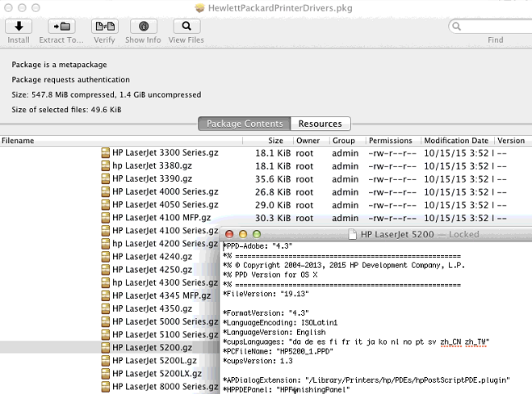Sort by the Filename column header

[x=121, y=140]
